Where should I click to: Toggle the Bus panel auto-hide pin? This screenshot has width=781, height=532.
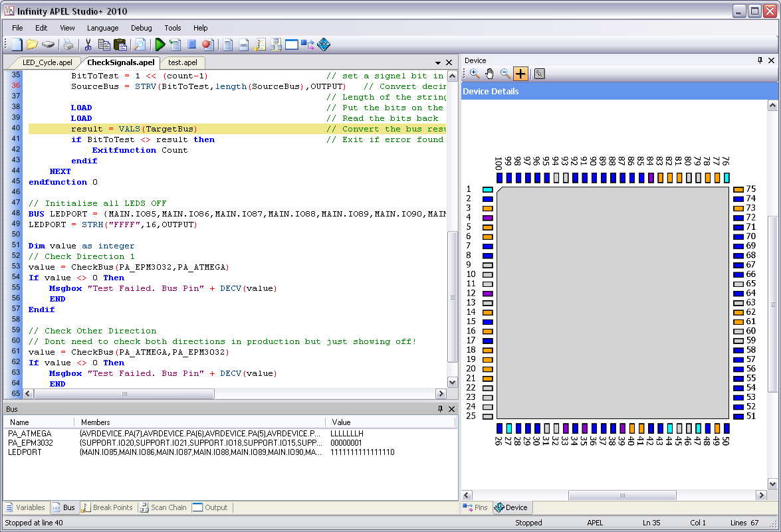click(x=440, y=409)
